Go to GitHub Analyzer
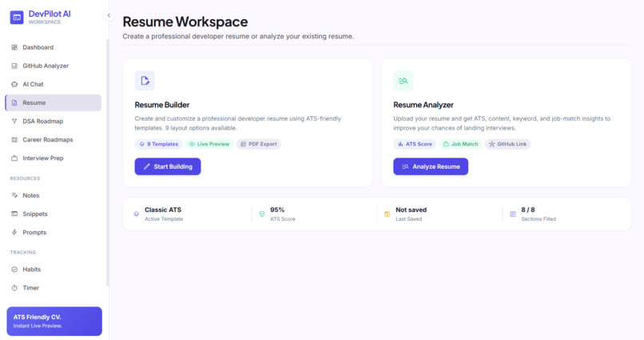The height and width of the screenshot is (340, 644). tap(54, 66)
